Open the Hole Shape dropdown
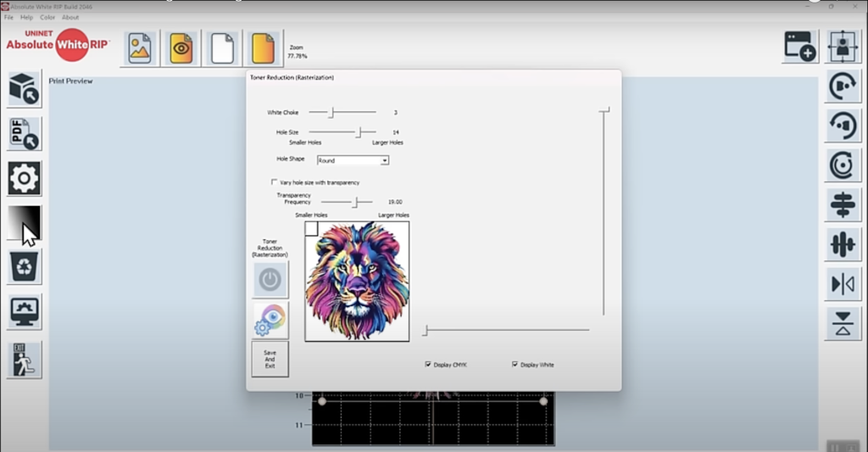The width and height of the screenshot is (868, 452). click(384, 160)
